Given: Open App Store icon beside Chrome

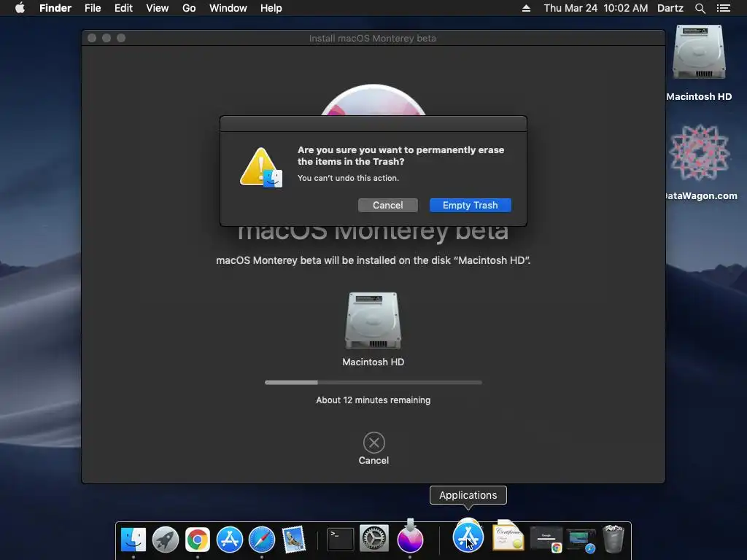Looking at the screenshot, I should tap(230, 539).
